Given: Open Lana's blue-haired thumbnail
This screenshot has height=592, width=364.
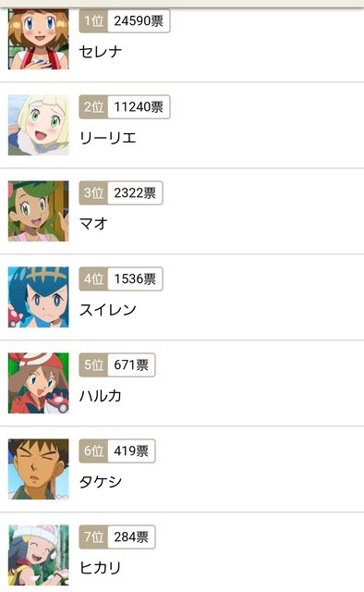Looking at the screenshot, I should 39,297.
